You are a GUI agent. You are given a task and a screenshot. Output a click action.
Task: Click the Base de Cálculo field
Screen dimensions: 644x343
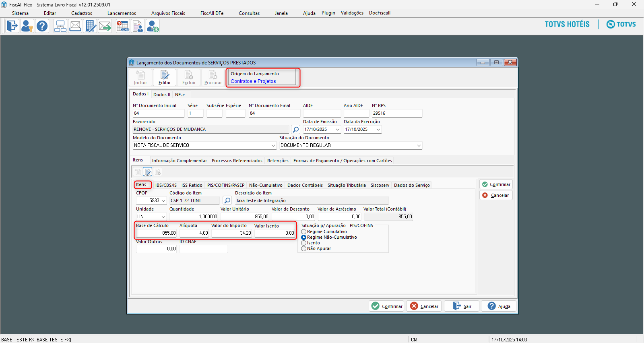(156, 233)
